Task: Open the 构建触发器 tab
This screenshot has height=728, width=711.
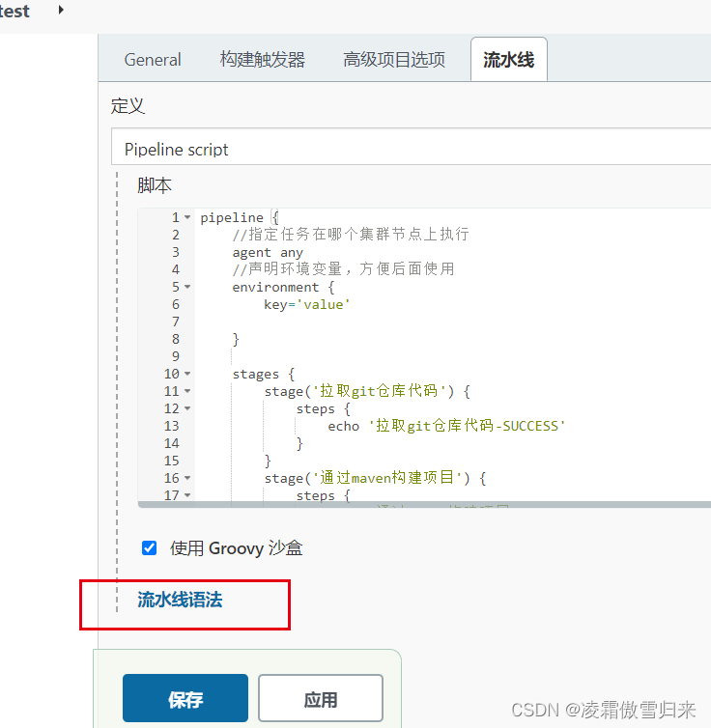Action: pyautogui.click(x=262, y=60)
